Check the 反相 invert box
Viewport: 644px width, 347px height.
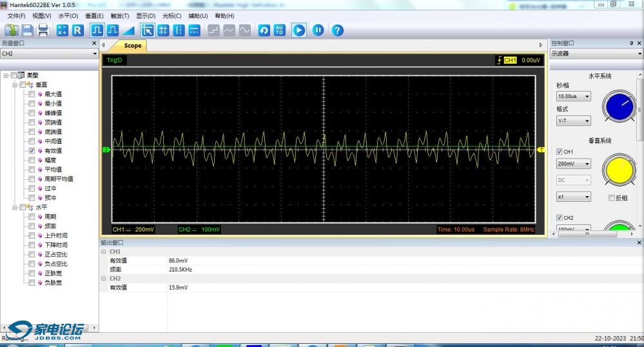[x=612, y=198]
